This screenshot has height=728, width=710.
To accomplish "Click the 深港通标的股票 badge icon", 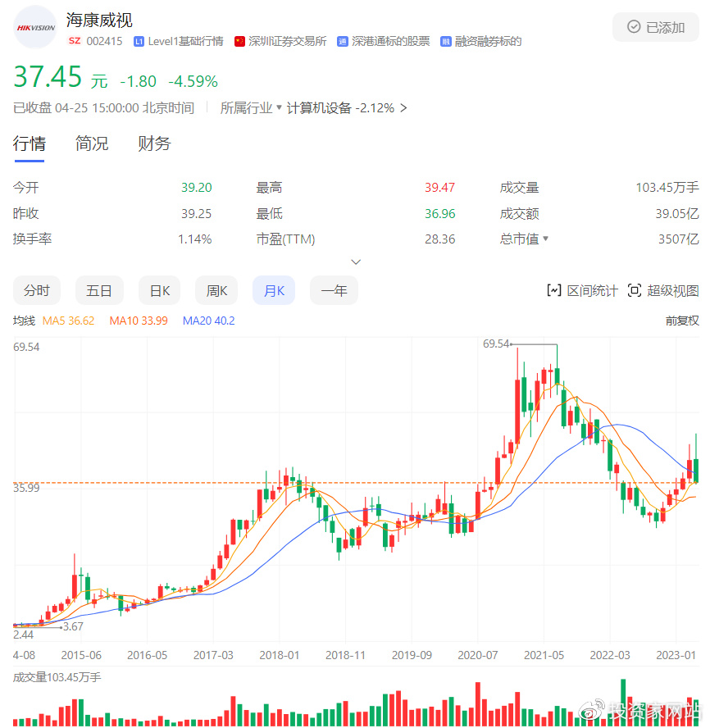I will pos(342,42).
